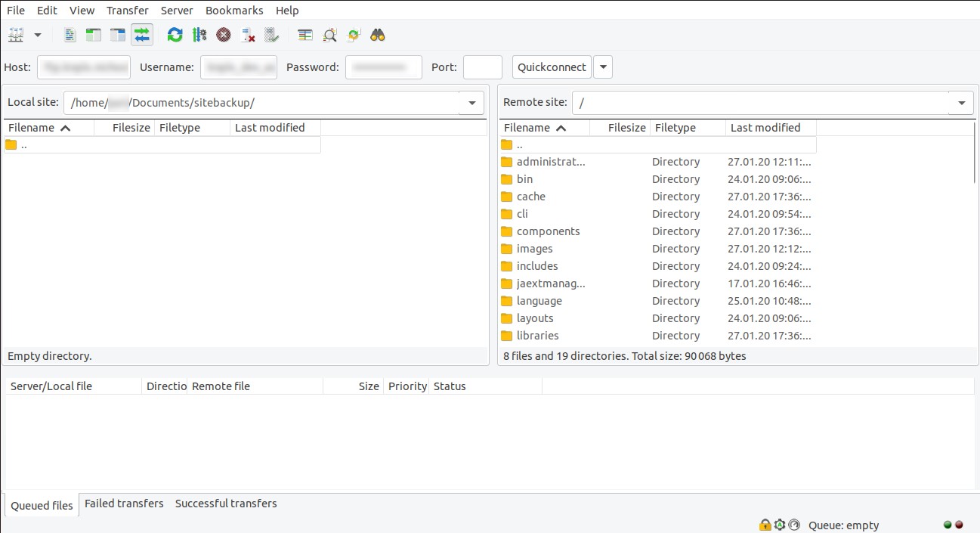Viewport: 980px width, 533px height.
Task: Select the remote parent directory entry
Action: (x=658, y=144)
